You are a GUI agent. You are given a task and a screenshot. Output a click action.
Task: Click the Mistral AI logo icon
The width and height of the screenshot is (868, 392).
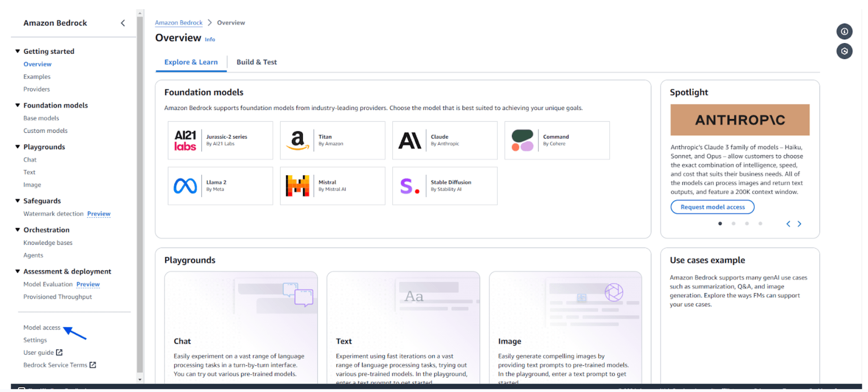click(x=297, y=186)
